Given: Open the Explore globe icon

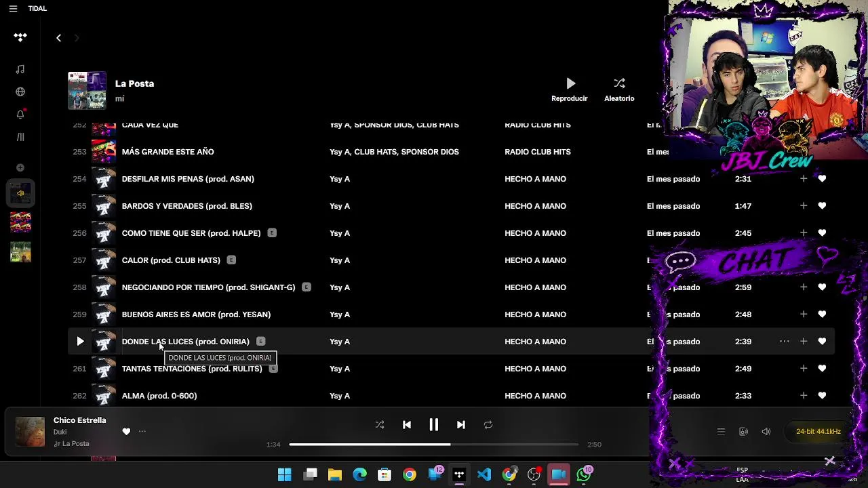Looking at the screenshot, I should pyautogui.click(x=20, y=92).
